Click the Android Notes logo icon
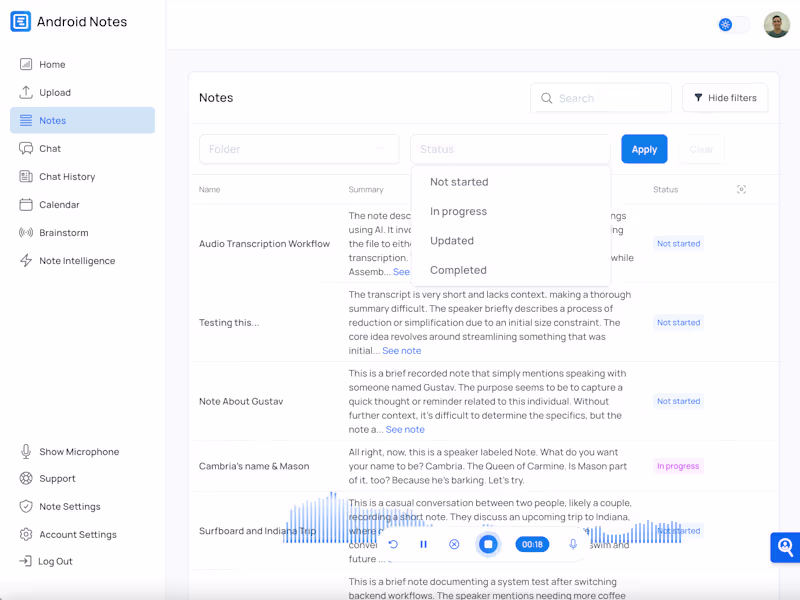 (x=19, y=20)
